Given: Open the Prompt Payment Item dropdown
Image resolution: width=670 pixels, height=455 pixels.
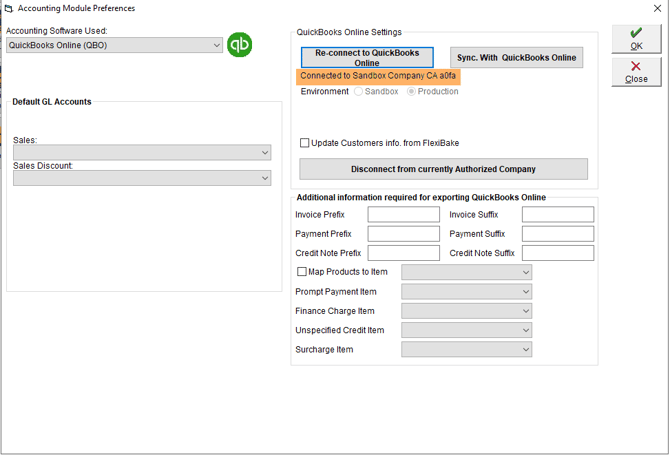Looking at the screenshot, I should tap(467, 292).
